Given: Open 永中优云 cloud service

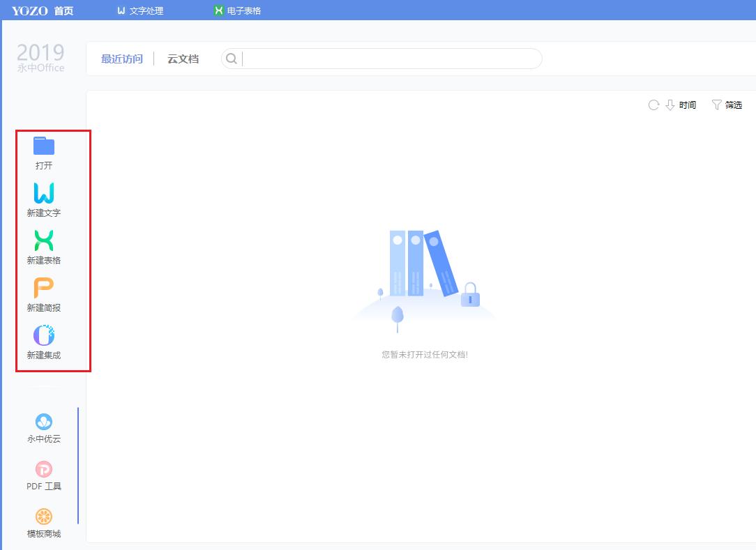Looking at the screenshot, I should 43,422.
